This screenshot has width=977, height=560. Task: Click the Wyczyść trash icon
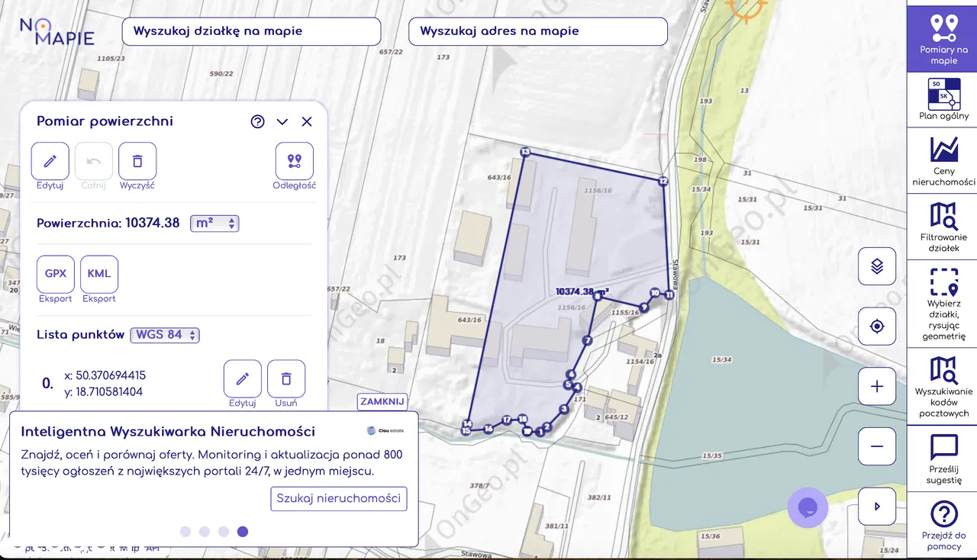(x=137, y=161)
